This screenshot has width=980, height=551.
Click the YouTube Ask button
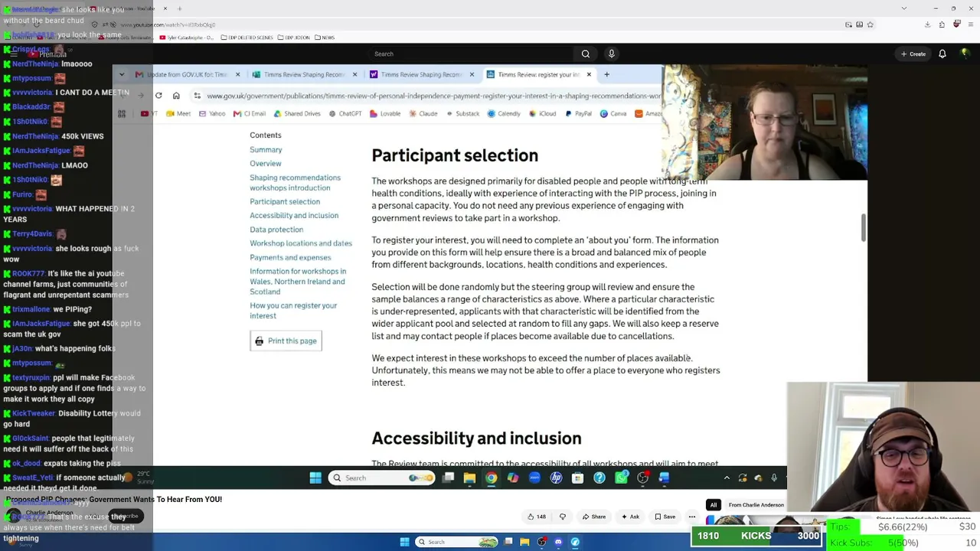click(630, 517)
